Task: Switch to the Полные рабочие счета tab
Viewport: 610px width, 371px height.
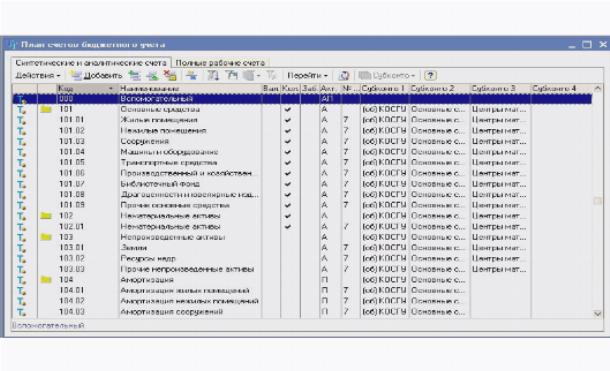Action: click(x=220, y=63)
